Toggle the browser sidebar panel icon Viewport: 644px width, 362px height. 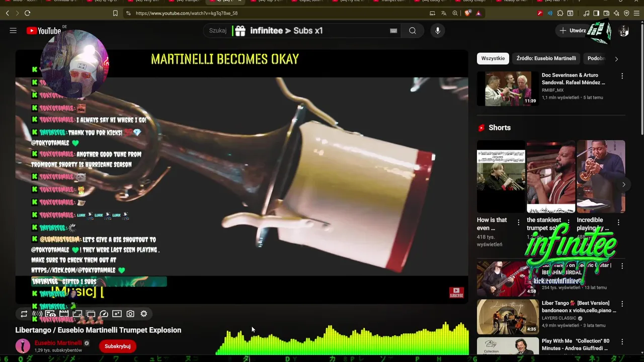(596, 13)
